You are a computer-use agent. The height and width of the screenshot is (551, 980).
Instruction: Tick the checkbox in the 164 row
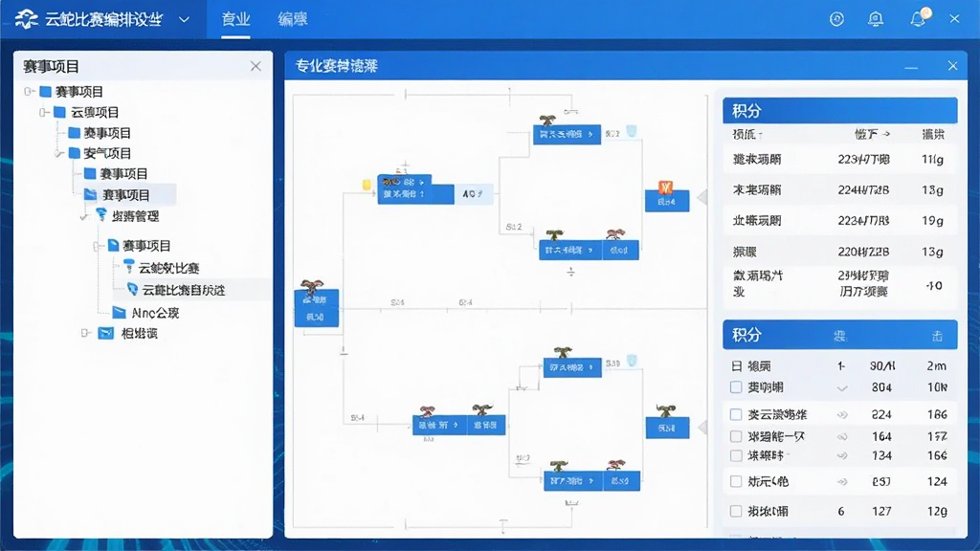(x=736, y=436)
